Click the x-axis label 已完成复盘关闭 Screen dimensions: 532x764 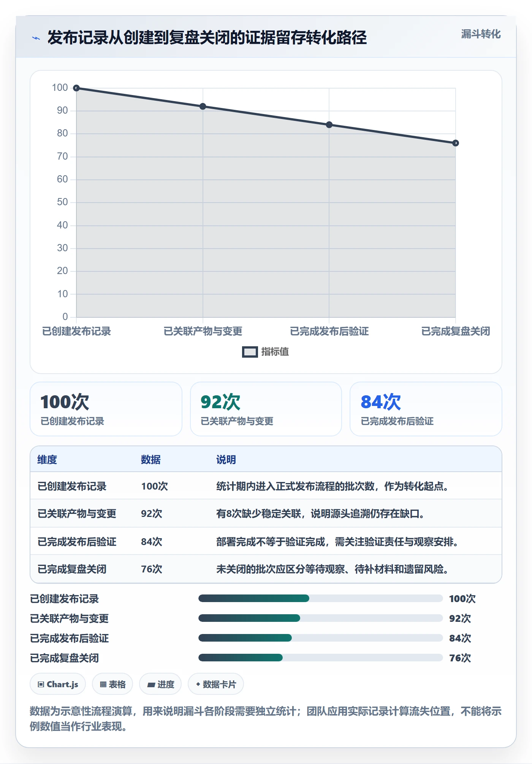(456, 331)
